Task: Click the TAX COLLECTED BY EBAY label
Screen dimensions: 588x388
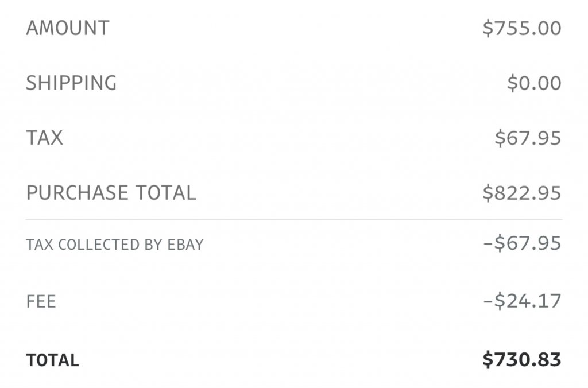Action: 115,245
